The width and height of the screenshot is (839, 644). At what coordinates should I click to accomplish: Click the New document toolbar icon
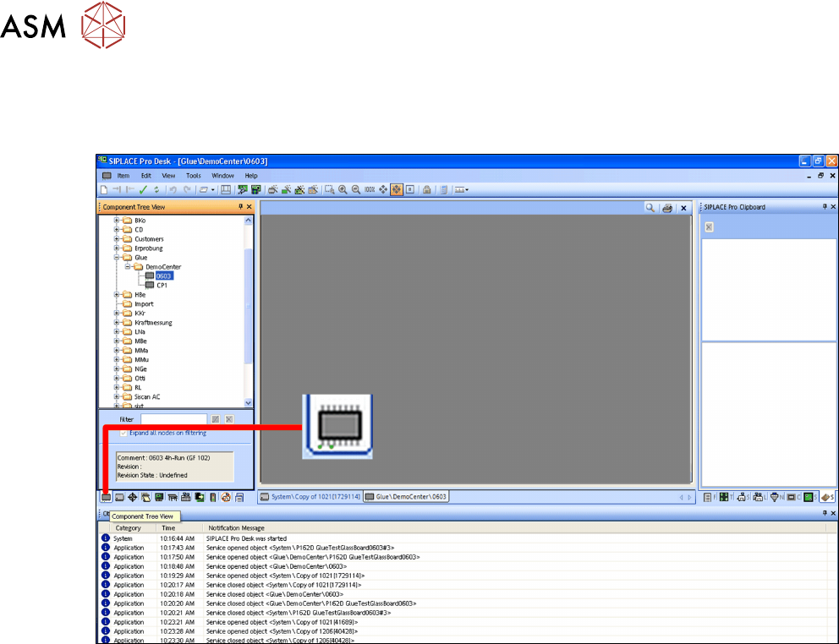pos(104,190)
